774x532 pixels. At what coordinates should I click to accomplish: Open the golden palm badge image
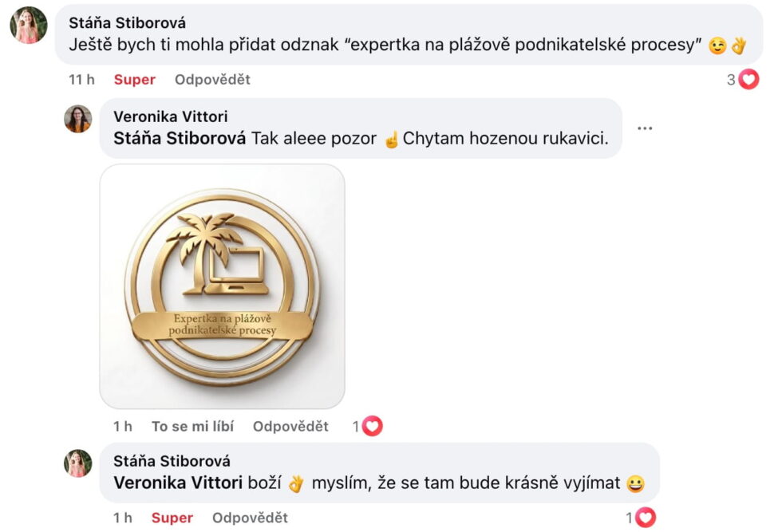(x=222, y=286)
